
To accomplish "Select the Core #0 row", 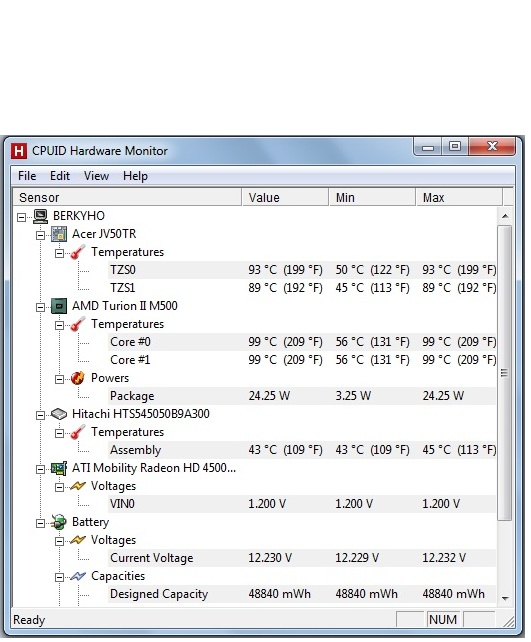I will click(x=302, y=342).
